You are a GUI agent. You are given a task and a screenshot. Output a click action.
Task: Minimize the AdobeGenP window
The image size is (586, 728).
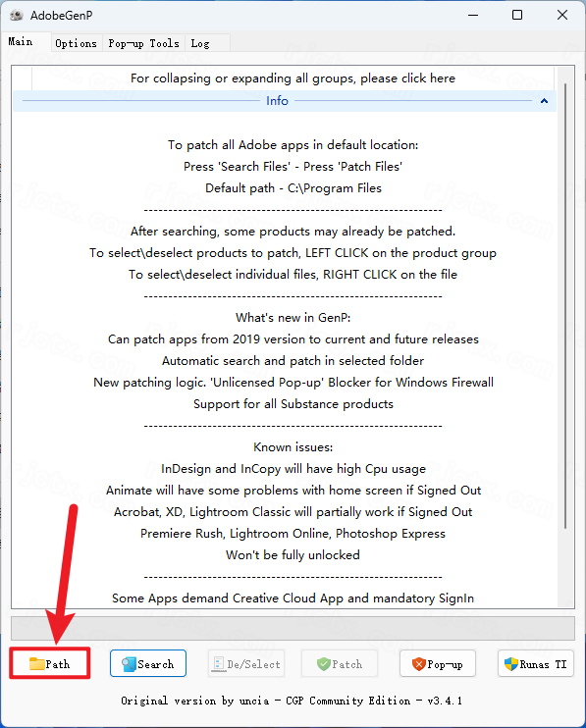click(473, 16)
